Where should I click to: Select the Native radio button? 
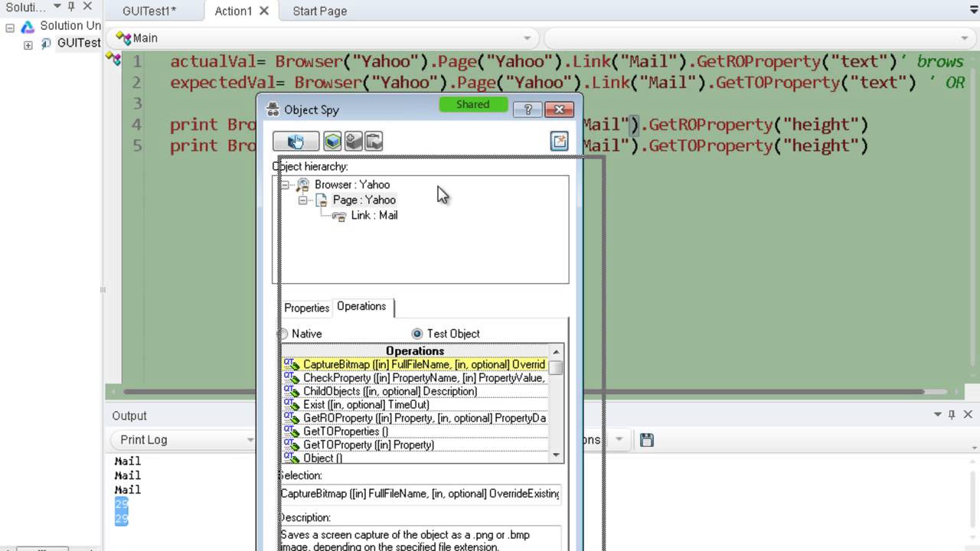pos(283,334)
